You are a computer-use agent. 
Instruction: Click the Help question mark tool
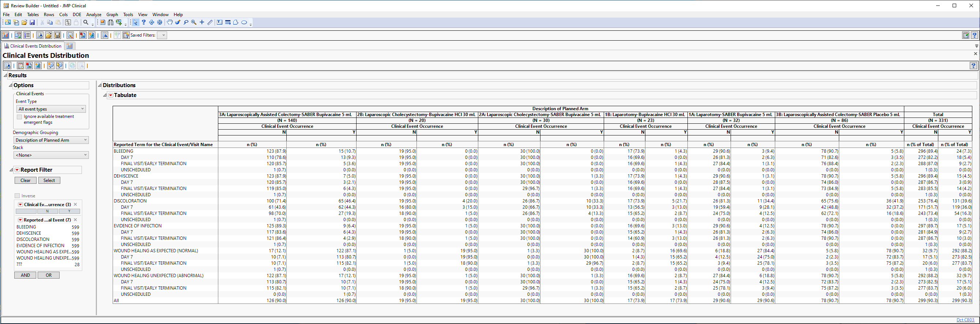click(x=143, y=22)
